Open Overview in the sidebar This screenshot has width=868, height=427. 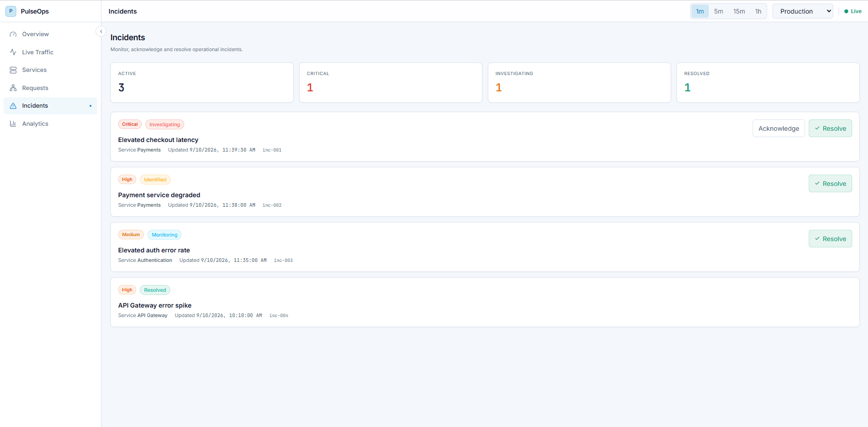coord(50,34)
